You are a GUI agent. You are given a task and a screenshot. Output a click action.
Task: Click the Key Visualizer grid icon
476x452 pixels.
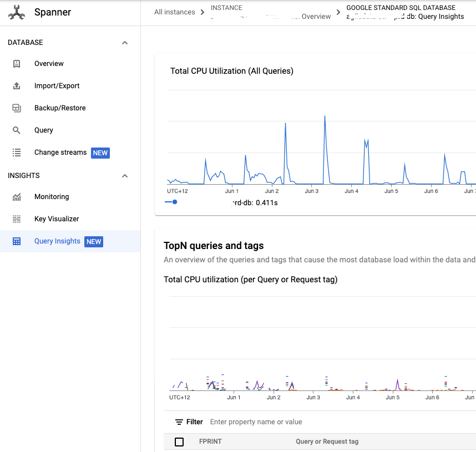[x=17, y=219]
